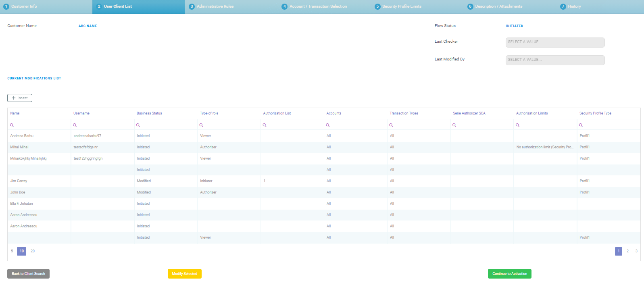Screen dimensions: 644x283
Task: Go to the History tab
Action: (574, 6)
